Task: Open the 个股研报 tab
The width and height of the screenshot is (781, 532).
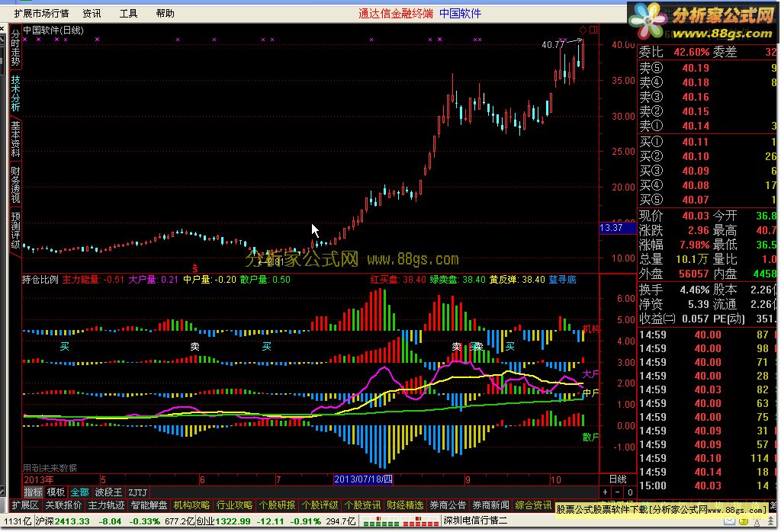Action: [277, 505]
